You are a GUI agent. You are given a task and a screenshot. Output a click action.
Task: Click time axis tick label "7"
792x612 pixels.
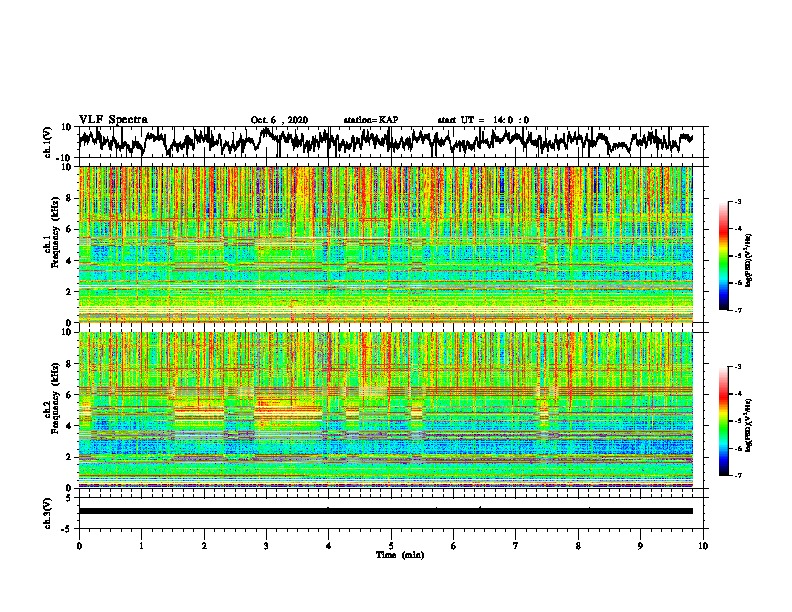click(x=516, y=546)
